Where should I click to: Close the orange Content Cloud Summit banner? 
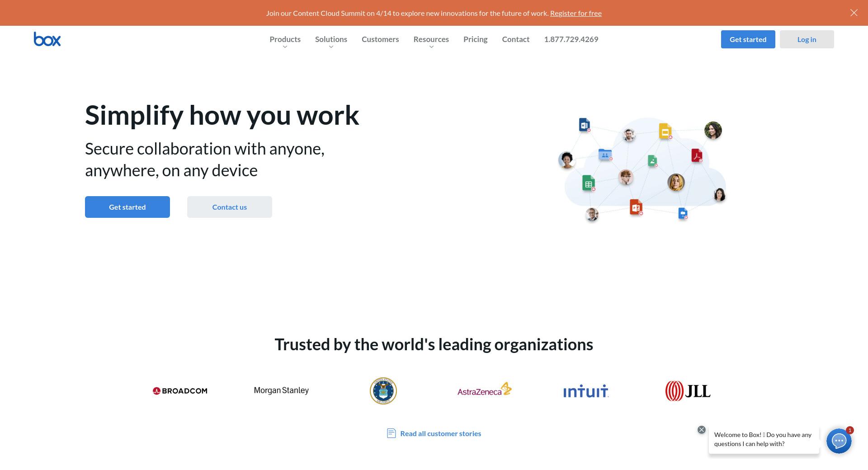pyautogui.click(x=854, y=13)
